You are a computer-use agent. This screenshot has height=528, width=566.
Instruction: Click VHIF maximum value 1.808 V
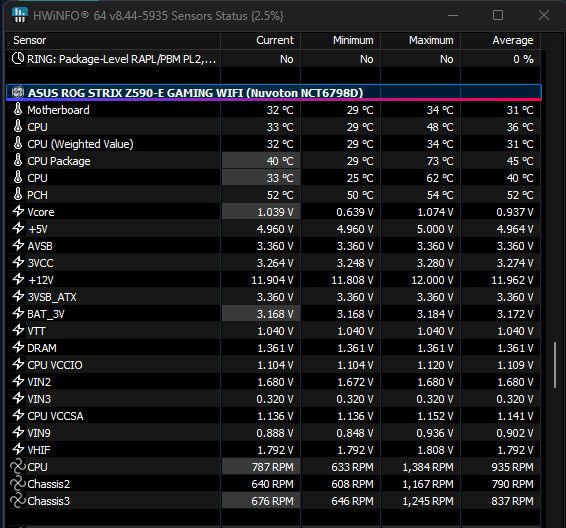[x=435, y=450]
